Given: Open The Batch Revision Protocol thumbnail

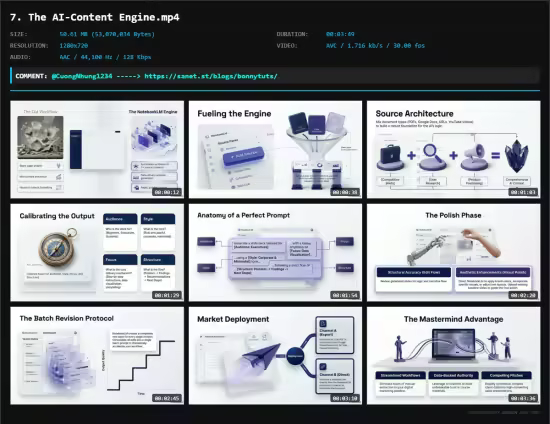Looking at the screenshot, I should (x=97, y=356).
